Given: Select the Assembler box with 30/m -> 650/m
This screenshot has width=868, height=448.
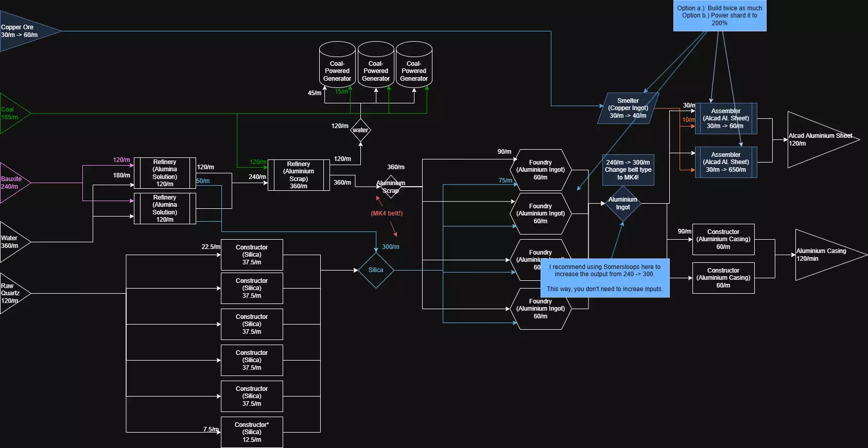Looking at the screenshot, I should (726, 162).
